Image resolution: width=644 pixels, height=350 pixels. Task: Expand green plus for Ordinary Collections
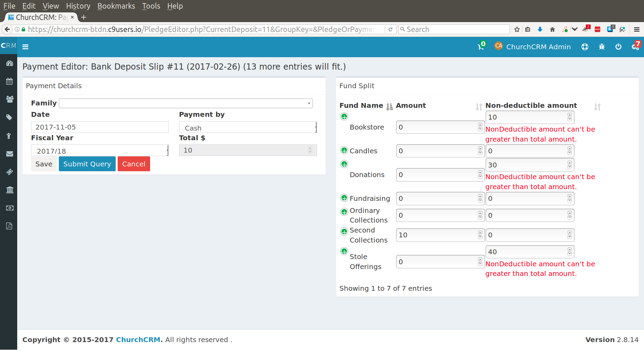coord(344,212)
